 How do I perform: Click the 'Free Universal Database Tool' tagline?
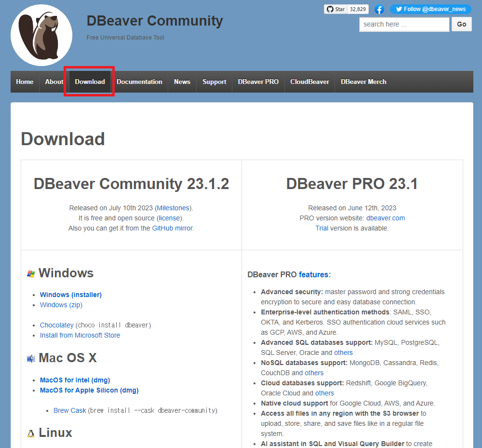coord(125,38)
